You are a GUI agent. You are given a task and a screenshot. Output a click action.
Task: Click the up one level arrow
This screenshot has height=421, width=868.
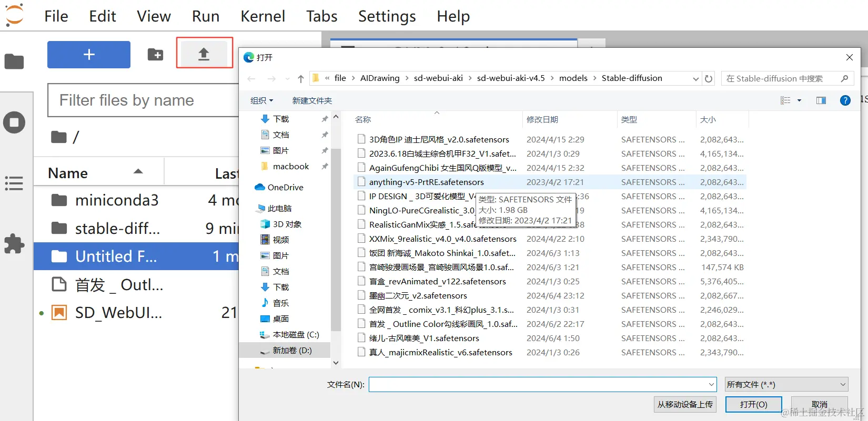(301, 79)
